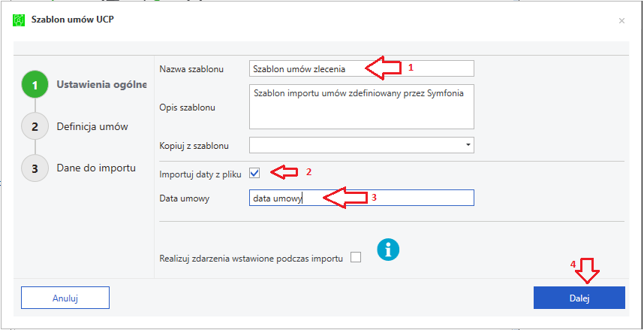Go to step 3 circle Dane do importu
The image size is (644, 330).
coord(35,168)
